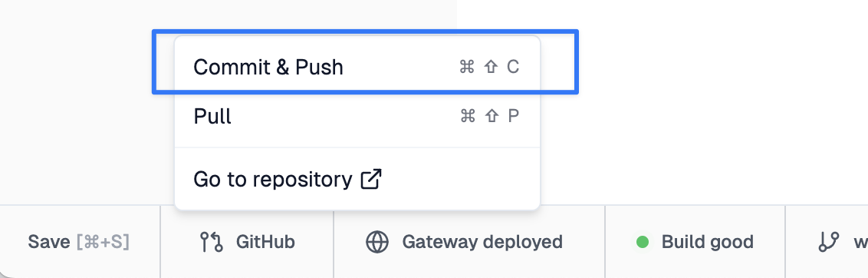868x278 pixels.
Task: Select Commit & Push from the menu
Action: tap(357, 67)
